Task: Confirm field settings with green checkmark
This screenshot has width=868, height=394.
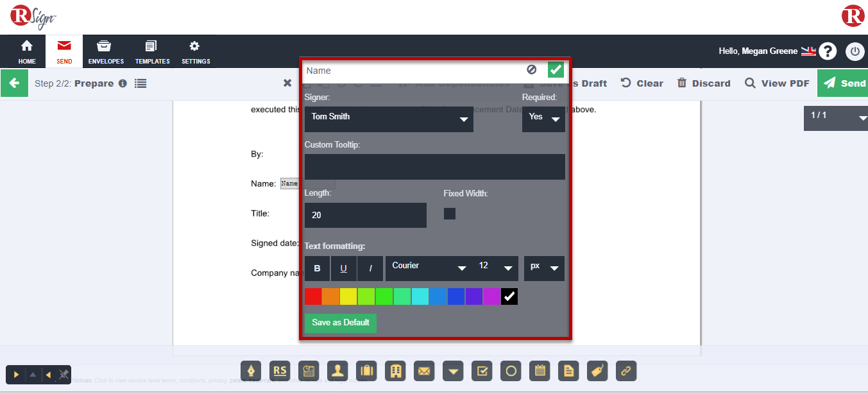Action: [x=556, y=70]
